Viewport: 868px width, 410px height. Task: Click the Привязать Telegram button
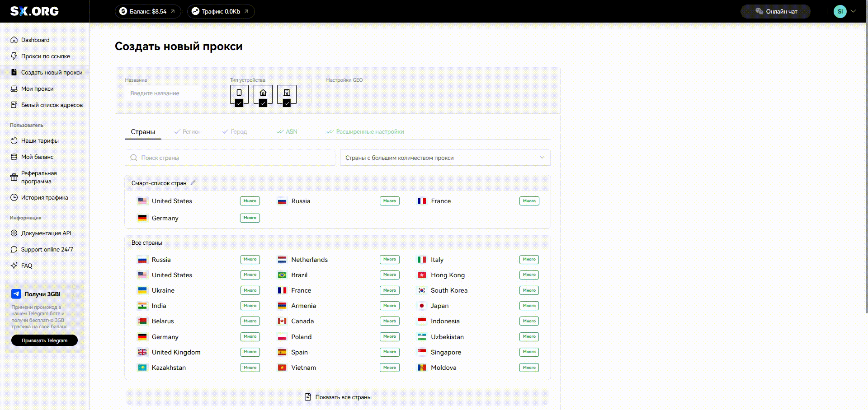click(x=44, y=340)
